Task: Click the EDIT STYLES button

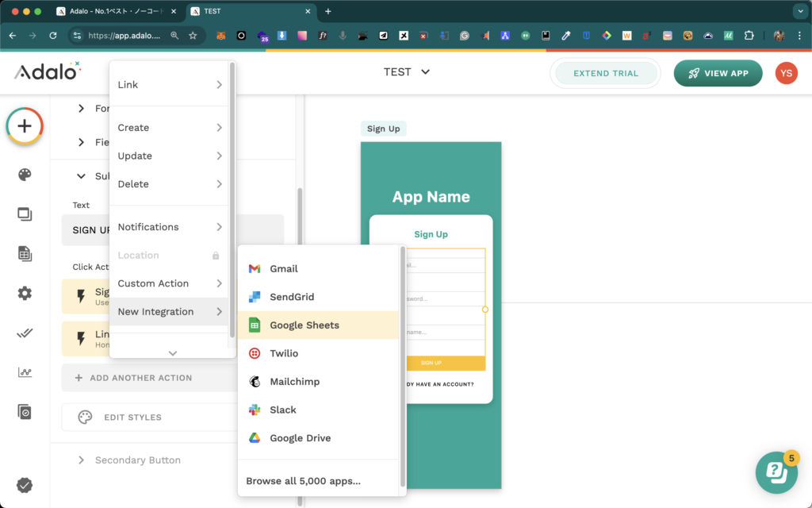Action: 149,418
